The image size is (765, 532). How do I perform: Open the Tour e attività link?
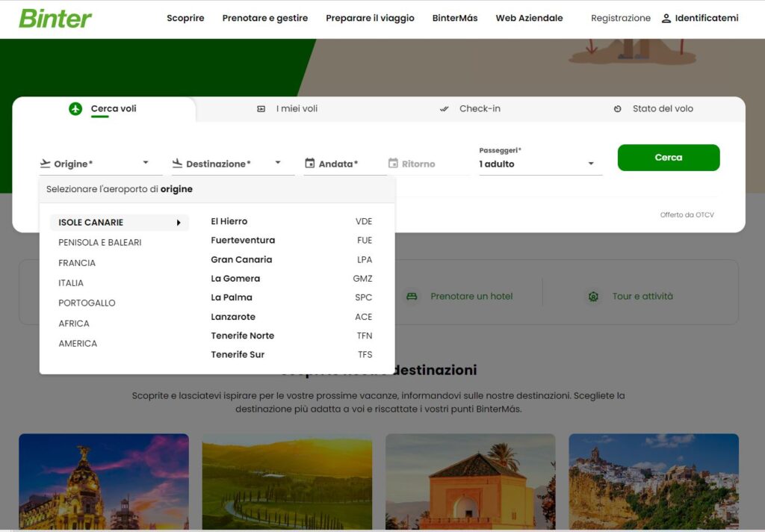(642, 296)
